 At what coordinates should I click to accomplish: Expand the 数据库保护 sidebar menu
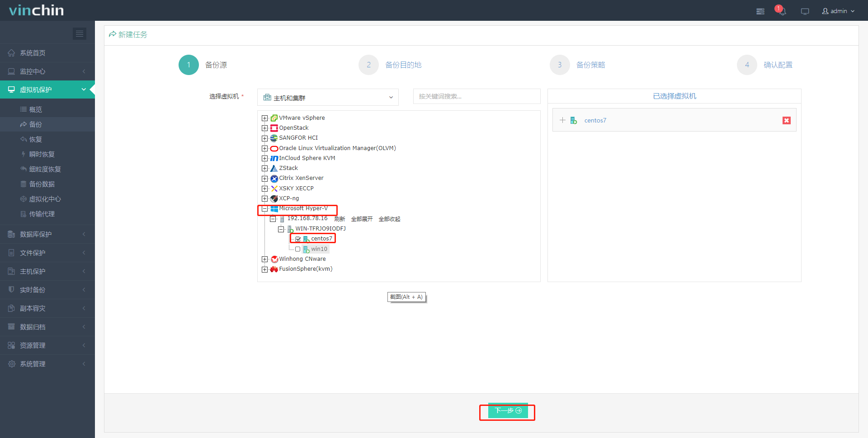coord(47,234)
